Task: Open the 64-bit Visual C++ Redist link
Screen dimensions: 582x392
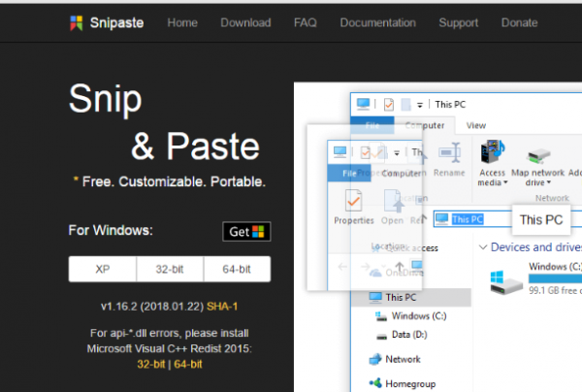Action: pos(188,364)
